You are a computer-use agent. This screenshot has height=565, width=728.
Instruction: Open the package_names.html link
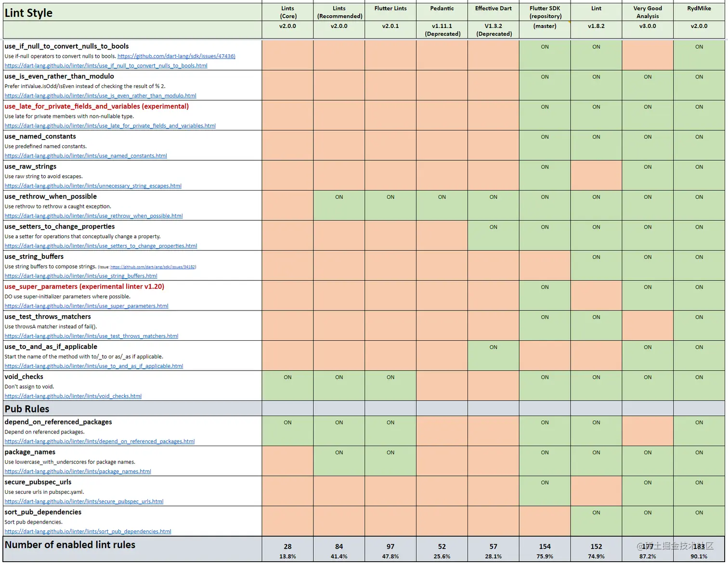pyautogui.click(x=78, y=472)
